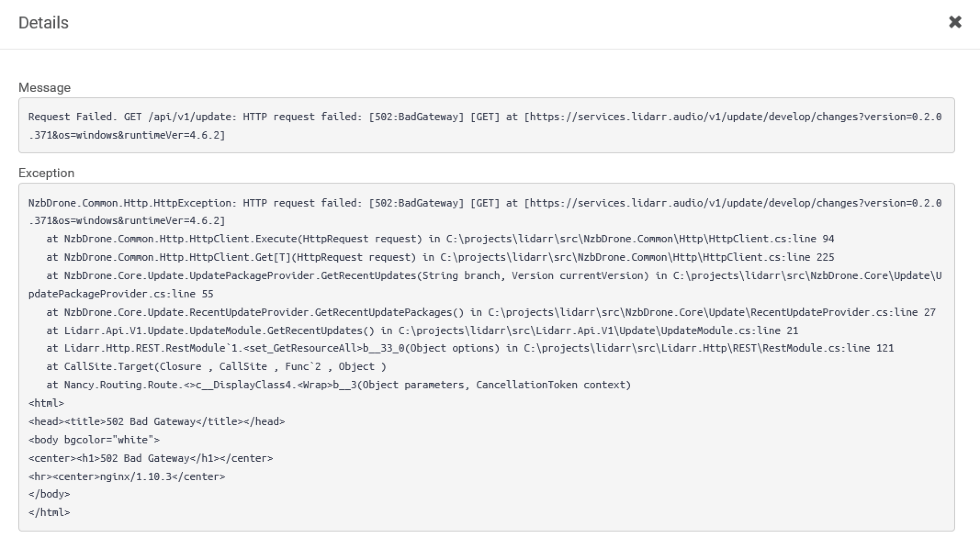Click the Details dialog title

tap(43, 22)
